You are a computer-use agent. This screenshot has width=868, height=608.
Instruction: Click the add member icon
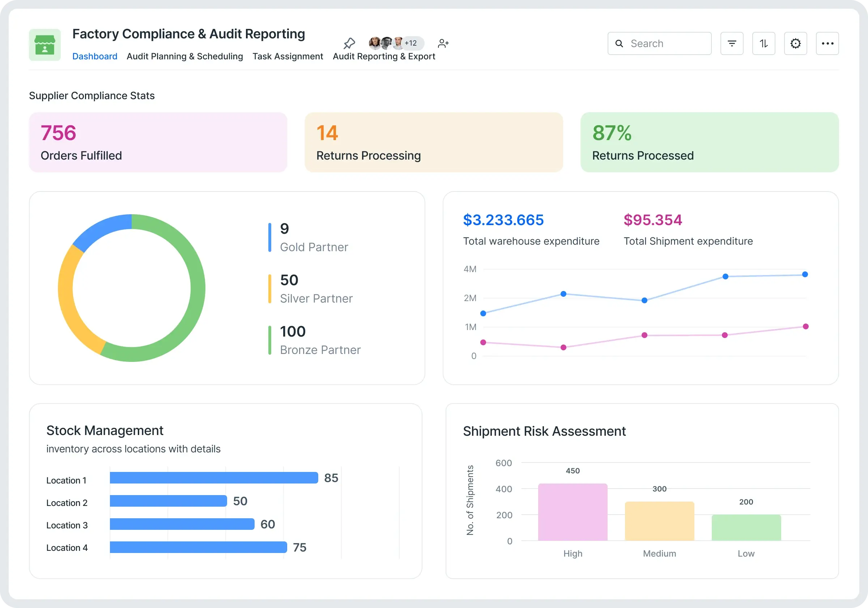click(x=443, y=43)
